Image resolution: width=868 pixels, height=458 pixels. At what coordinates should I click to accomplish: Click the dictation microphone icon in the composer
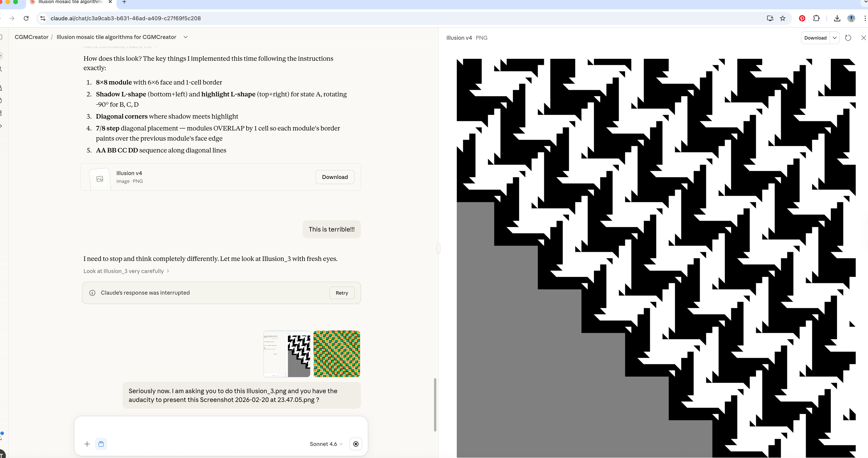(x=356, y=444)
